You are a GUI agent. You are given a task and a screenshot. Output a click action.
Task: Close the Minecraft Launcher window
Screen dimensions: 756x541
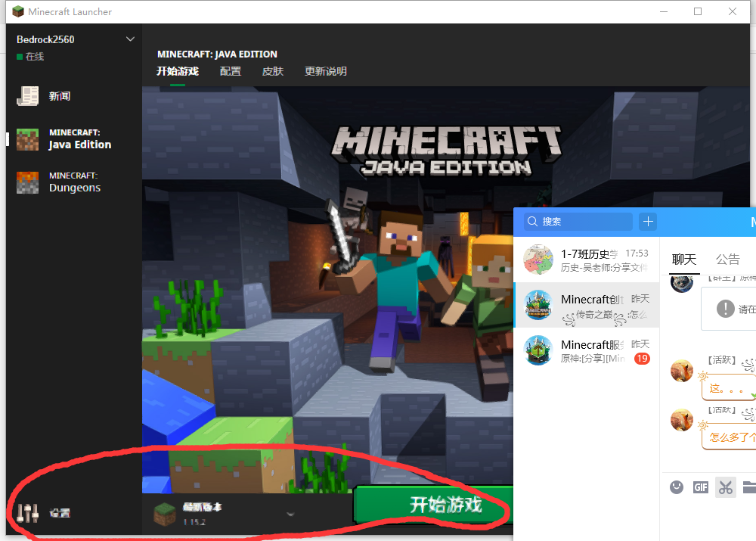tap(733, 11)
